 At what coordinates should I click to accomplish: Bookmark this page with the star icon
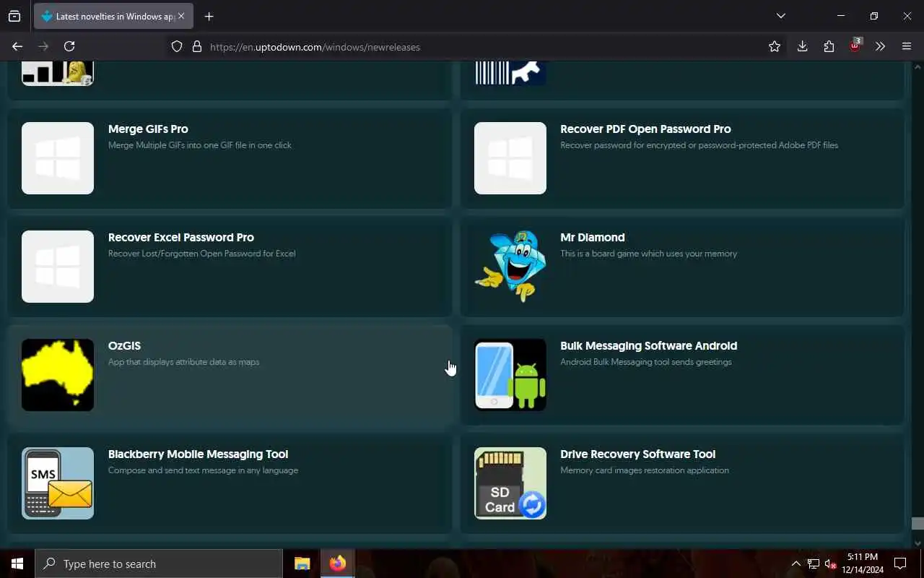click(775, 46)
